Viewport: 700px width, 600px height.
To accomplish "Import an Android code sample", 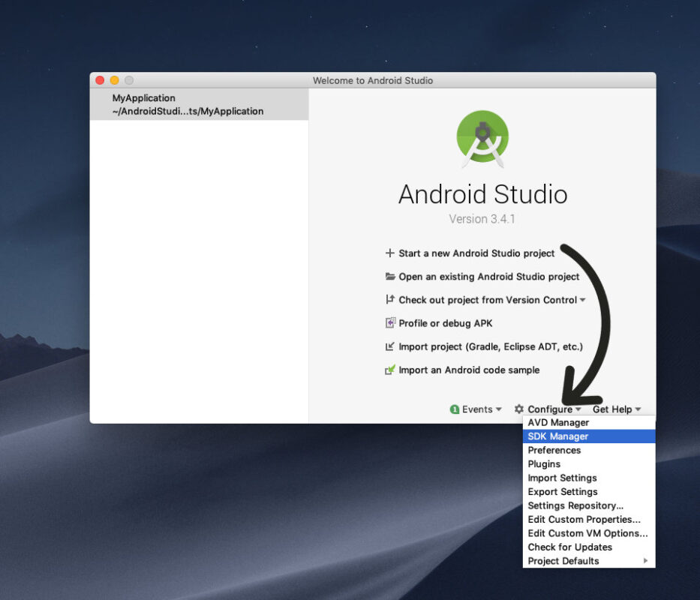I will pyautogui.click(x=469, y=370).
